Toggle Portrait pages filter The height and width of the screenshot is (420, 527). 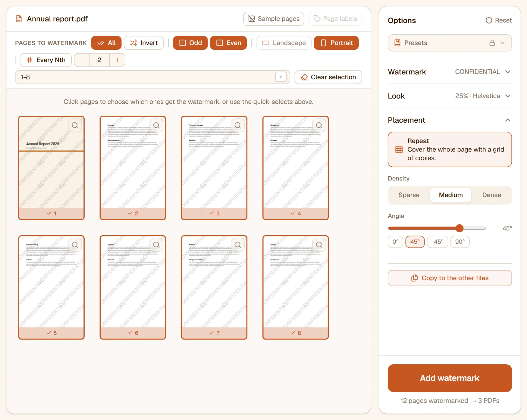tap(336, 43)
